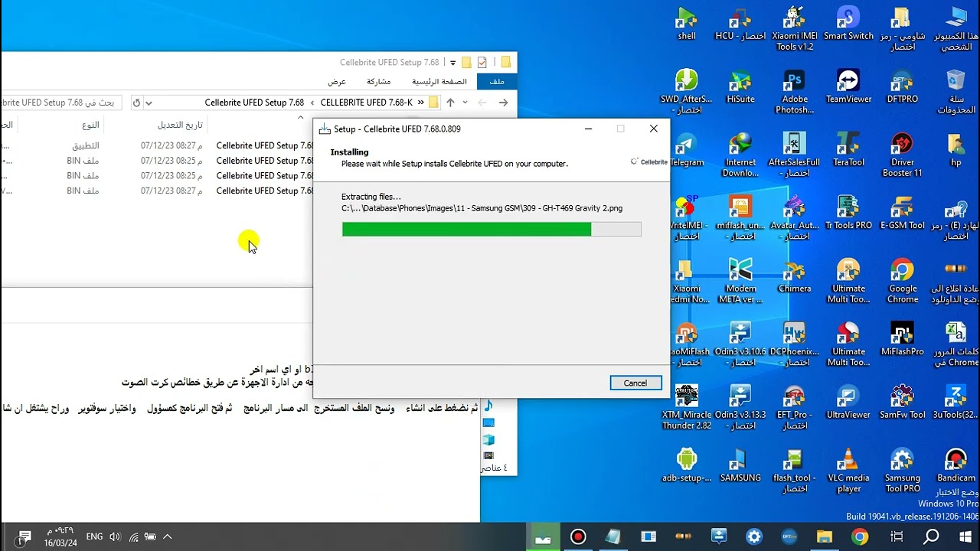Open Driver Booster 11 shortcut
Image resolution: width=980 pixels, height=551 pixels.
point(903,155)
